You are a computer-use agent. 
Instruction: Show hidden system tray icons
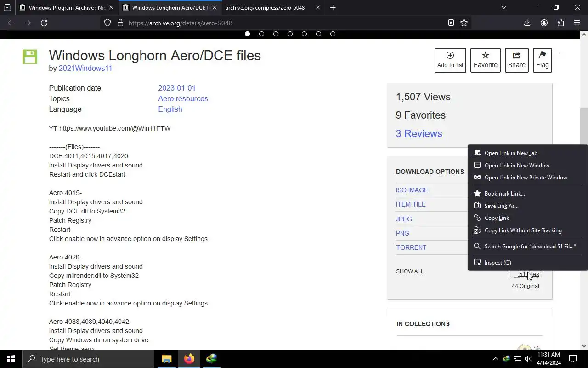click(x=495, y=359)
